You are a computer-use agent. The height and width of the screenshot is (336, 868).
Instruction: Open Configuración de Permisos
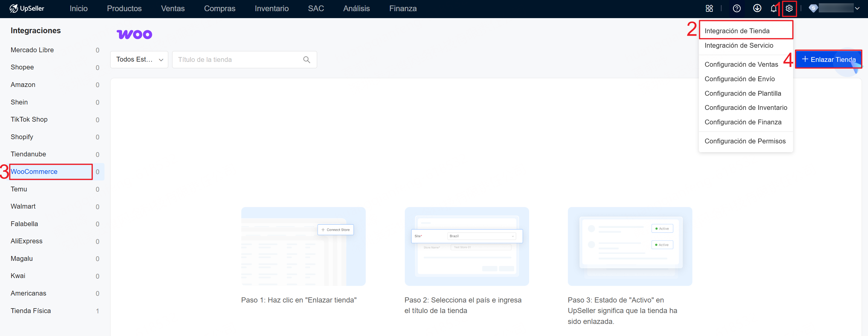[x=746, y=141]
